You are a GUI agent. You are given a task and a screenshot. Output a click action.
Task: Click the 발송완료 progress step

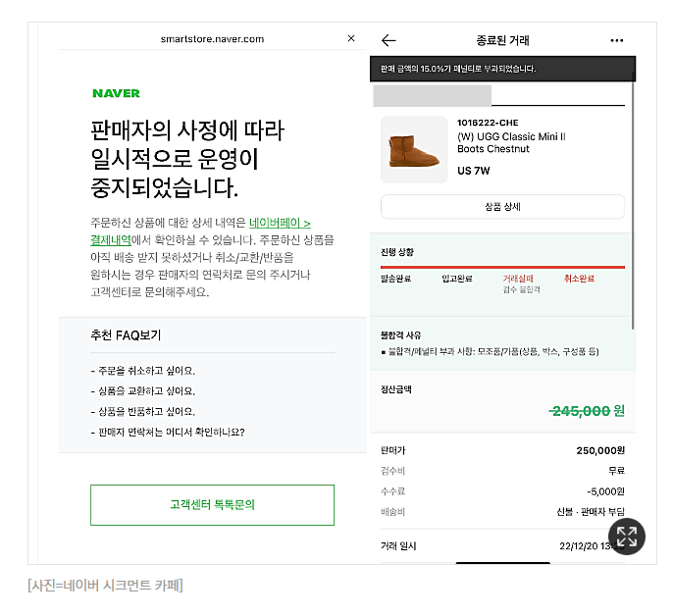pyautogui.click(x=395, y=279)
